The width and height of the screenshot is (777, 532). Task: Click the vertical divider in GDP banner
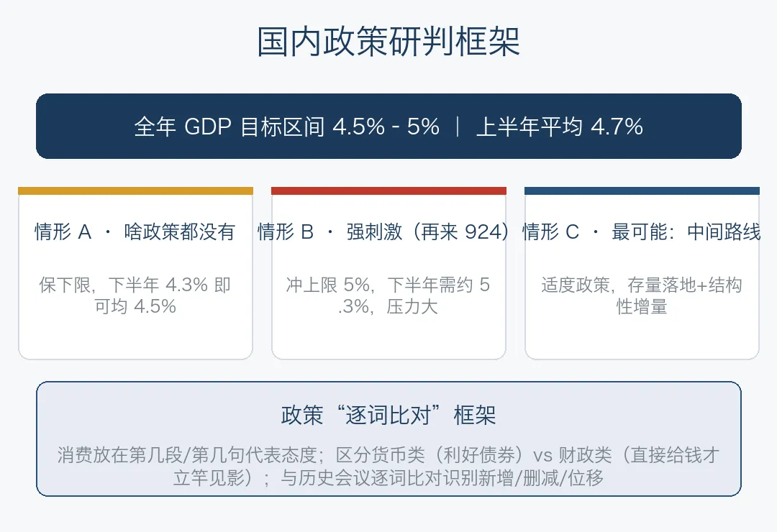click(458, 127)
